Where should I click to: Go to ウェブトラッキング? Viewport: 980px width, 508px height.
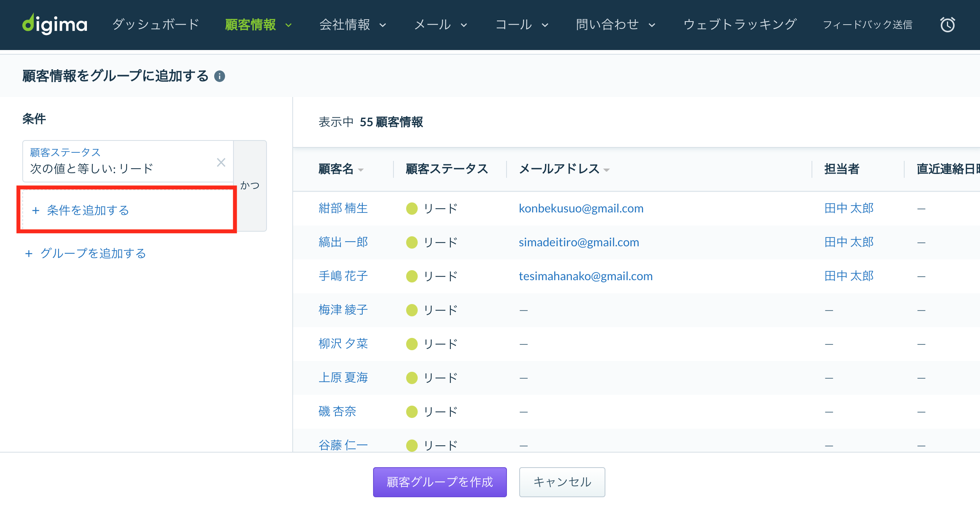(740, 25)
